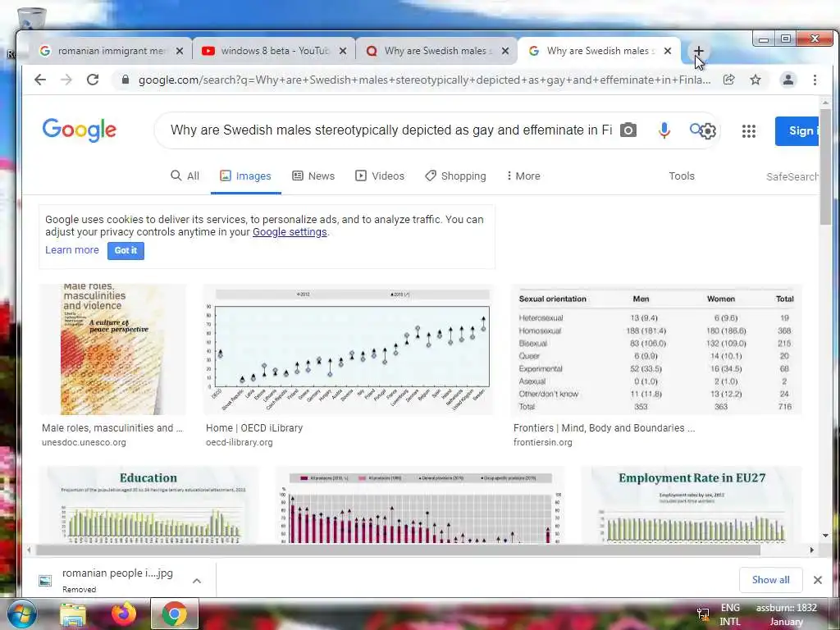The image size is (840, 630).
Task: Open the Employment Rate in EU27 thumbnail
Action: click(x=691, y=504)
